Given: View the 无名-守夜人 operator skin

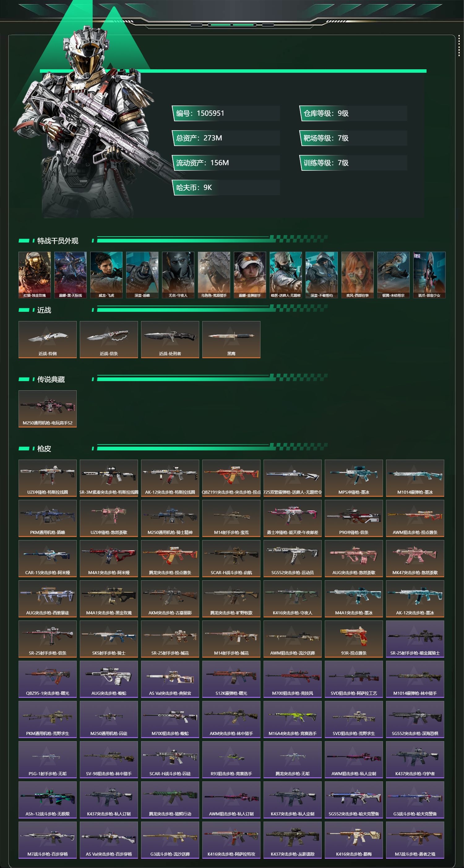Looking at the screenshot, I should (178, 275).
